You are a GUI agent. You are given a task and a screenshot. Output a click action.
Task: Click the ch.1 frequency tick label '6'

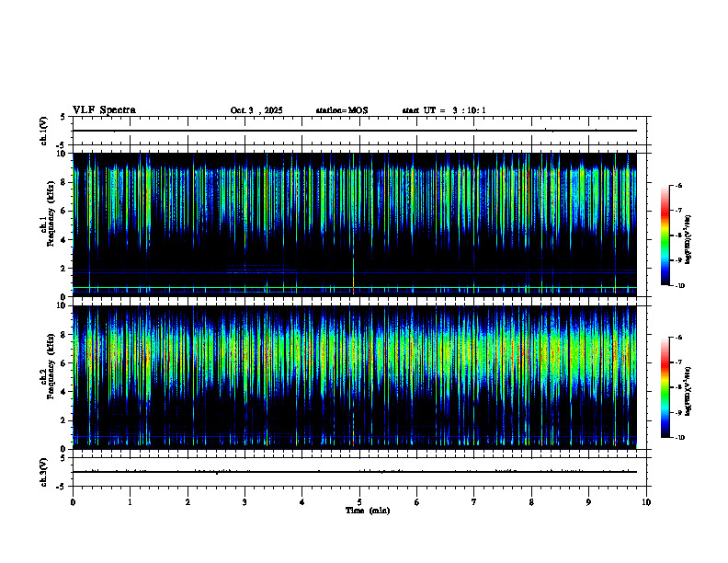click(x=64, y=211)
